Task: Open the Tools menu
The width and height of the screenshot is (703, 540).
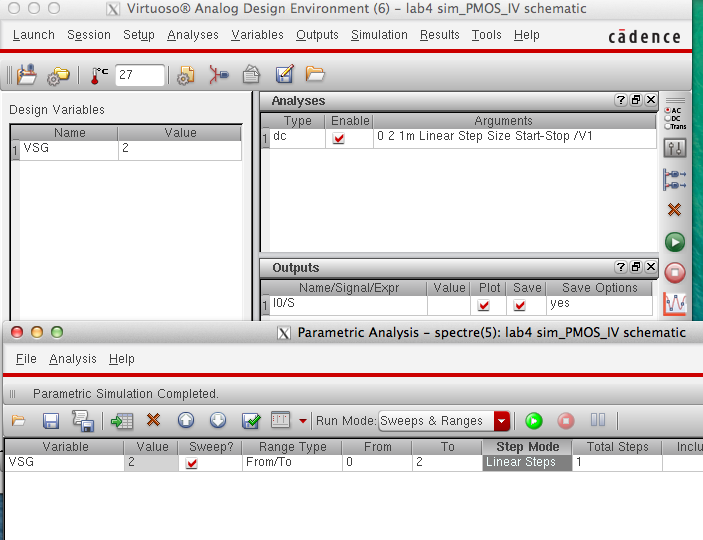Action: point(486,35)
